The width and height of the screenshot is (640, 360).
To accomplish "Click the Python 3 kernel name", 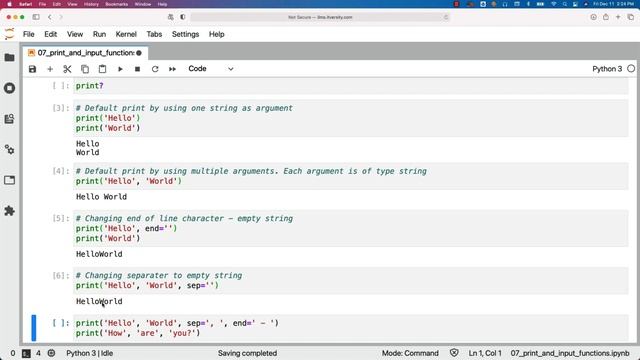I will (607, 69).
